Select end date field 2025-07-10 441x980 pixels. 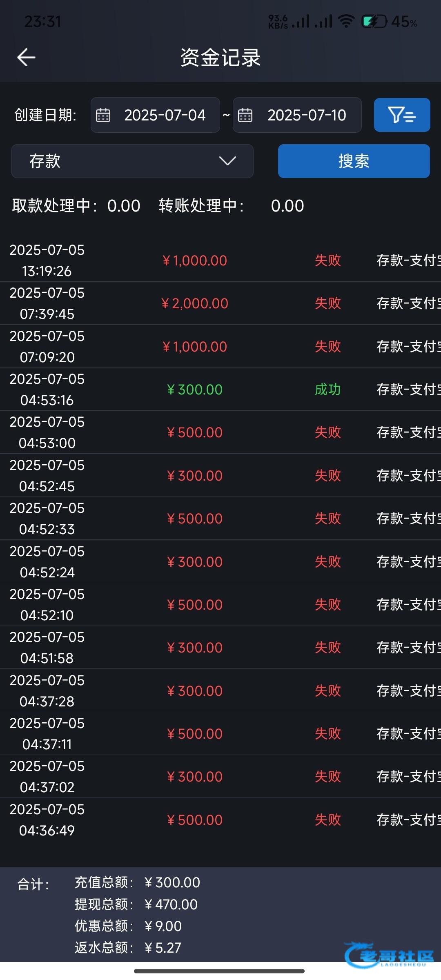[x=306, y=115]
